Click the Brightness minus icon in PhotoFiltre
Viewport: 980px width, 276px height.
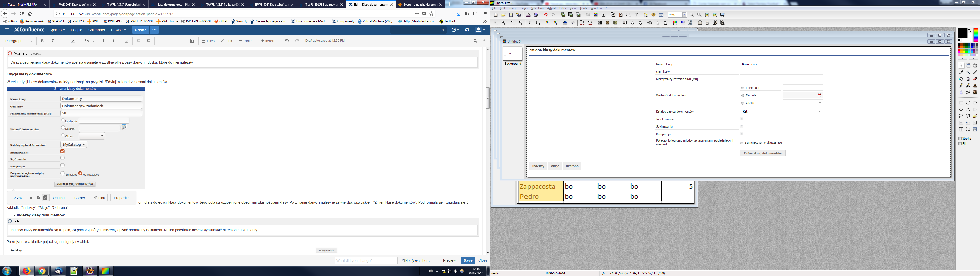pyautogui.click(x=496, y=22)
